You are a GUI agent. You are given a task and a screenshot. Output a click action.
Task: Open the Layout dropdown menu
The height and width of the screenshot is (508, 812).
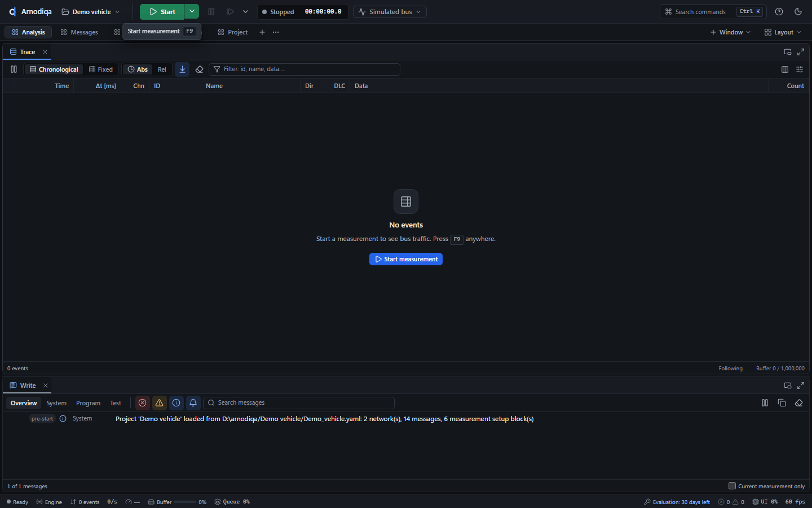783,32
